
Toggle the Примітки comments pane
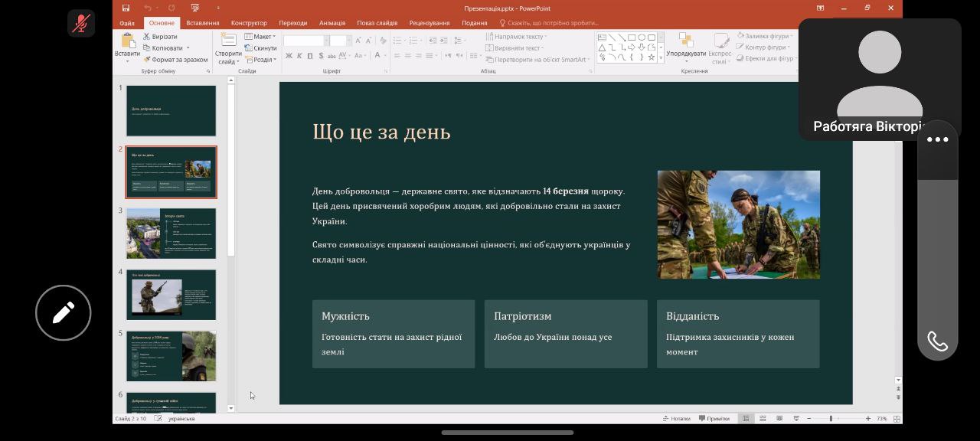click(714, 418)
